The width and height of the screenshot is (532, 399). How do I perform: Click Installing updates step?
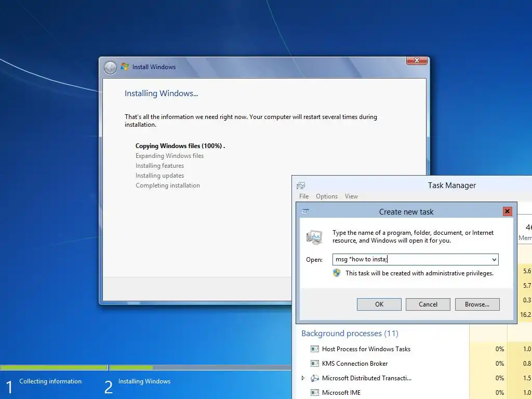pyautogui.click(x=160, y=176)
